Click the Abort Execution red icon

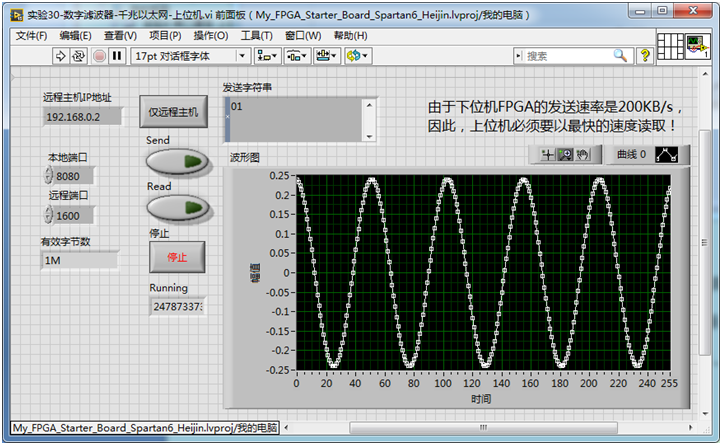(x=99, y=56)
